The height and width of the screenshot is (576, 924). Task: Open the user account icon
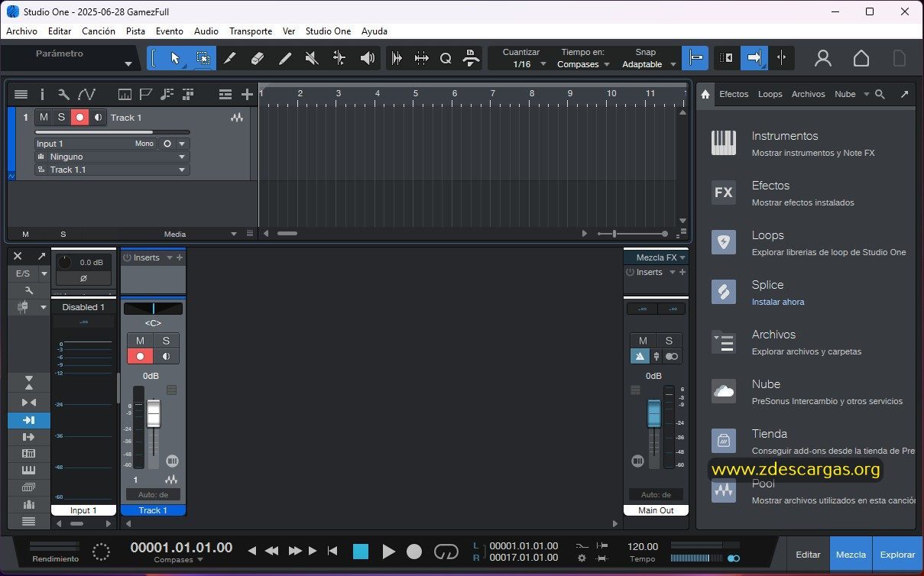(x=822, y=58)
